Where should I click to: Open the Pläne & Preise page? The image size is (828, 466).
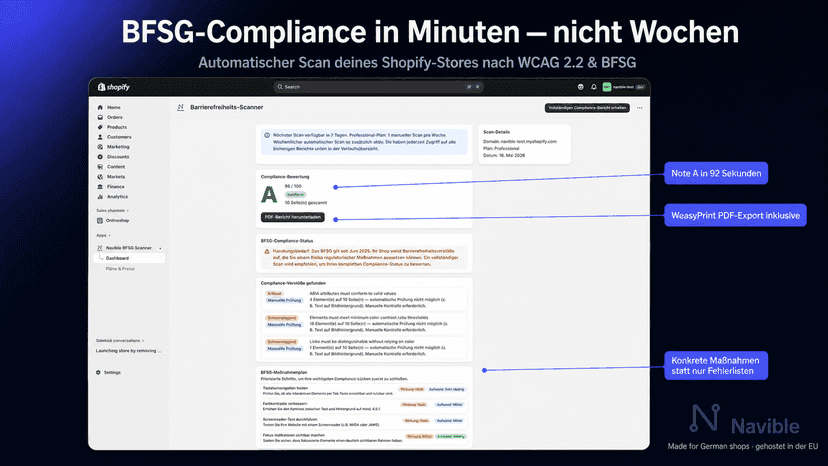(x=120, y=268)
